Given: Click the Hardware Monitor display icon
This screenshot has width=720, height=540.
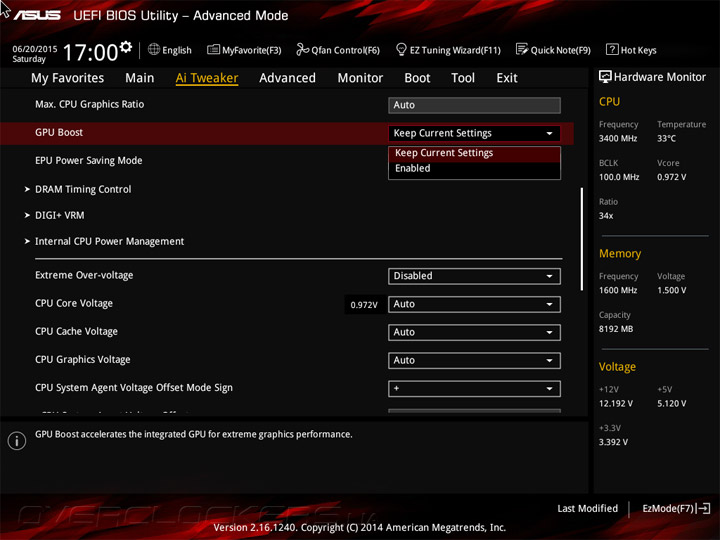Looking at the screenshot, I should point(605,77).
